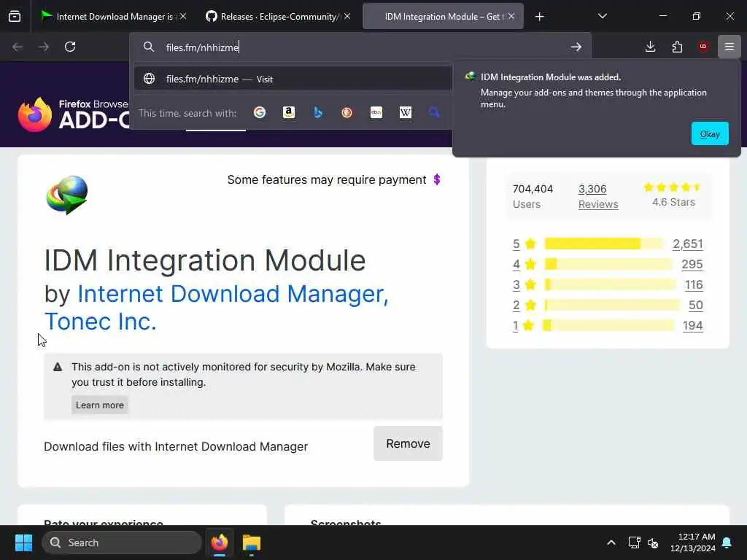Screen dimensions: 747x560
Task: Search this time with Wikipedia
Action: tap(406, 112)
